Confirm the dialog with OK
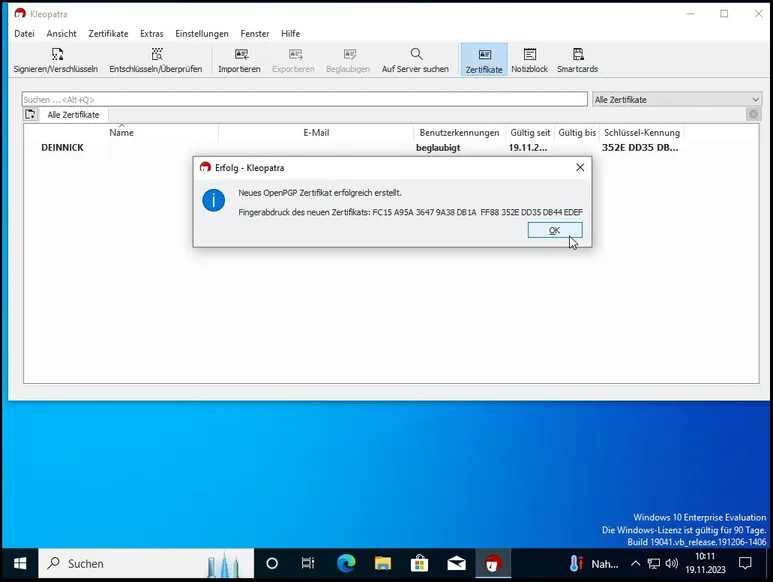773x582 pixels. pyautogui.click(x=555, y=230)
